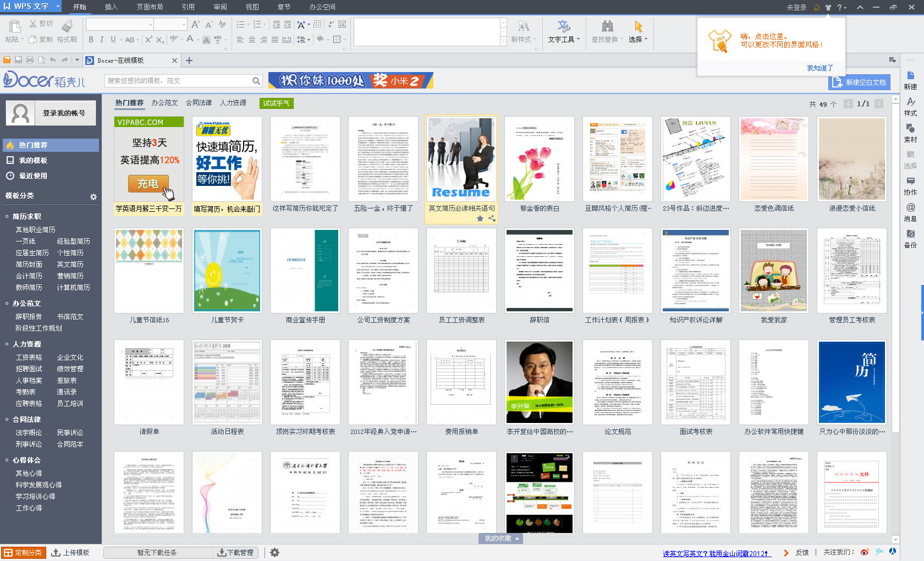The height and width of the screenshot is (561, 924).
Task: Open the 英文简历 Resume template thumbnail
Action: click(461, 159)
